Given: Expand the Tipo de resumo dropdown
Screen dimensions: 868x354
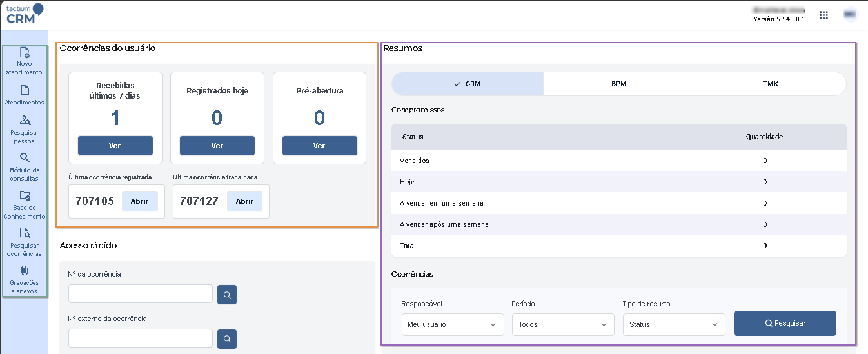Looking at the screenshot, I should tap(674, 324).
